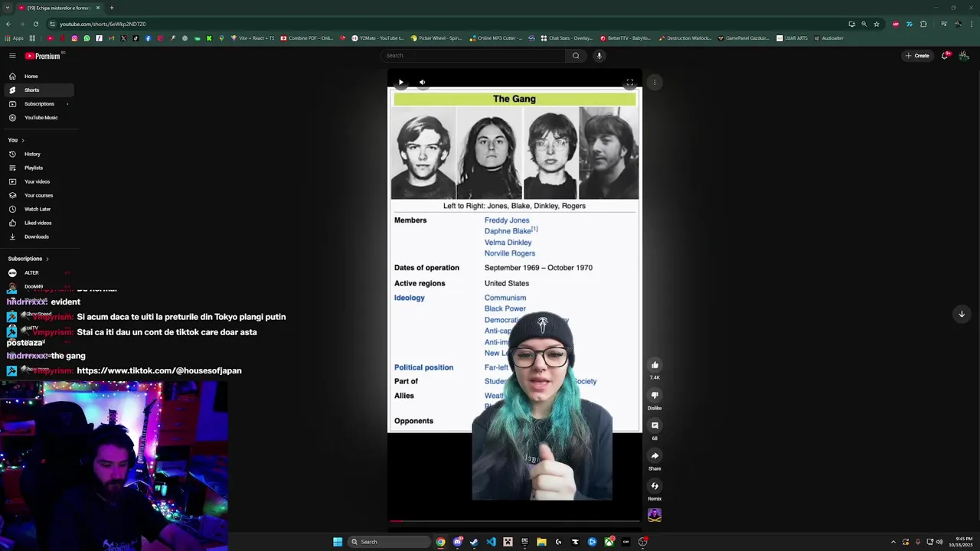The image size is (980, 551).
Task: Open the YouTube account avatar menu
Action: (x=964, y=56)
